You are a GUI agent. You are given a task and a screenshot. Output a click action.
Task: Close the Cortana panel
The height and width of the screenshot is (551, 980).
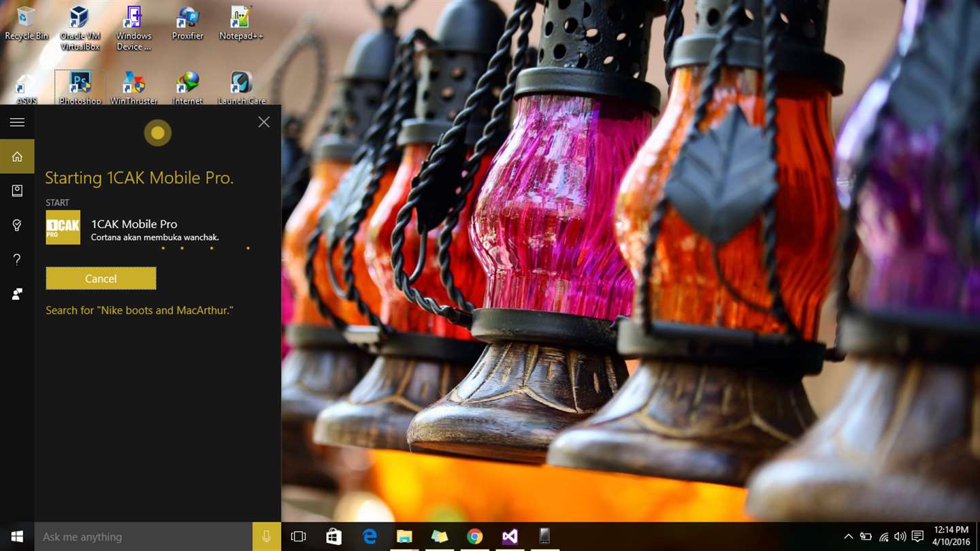(x=264, y=122)
